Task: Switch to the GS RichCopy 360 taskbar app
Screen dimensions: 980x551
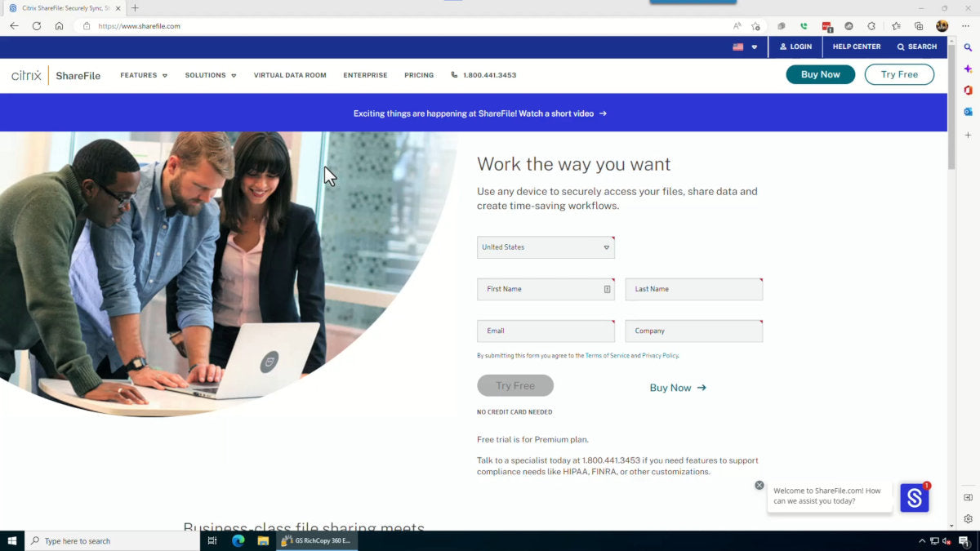Action: click(316, 540)
